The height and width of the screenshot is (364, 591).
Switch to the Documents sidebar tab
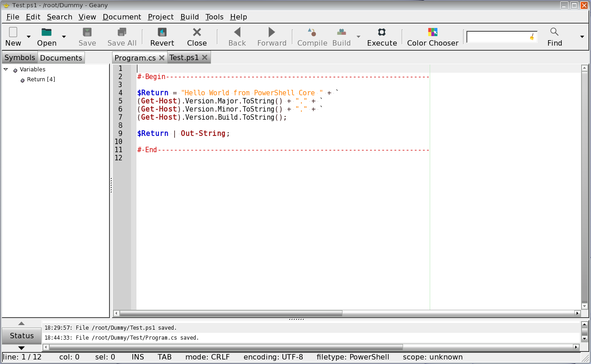61,58
